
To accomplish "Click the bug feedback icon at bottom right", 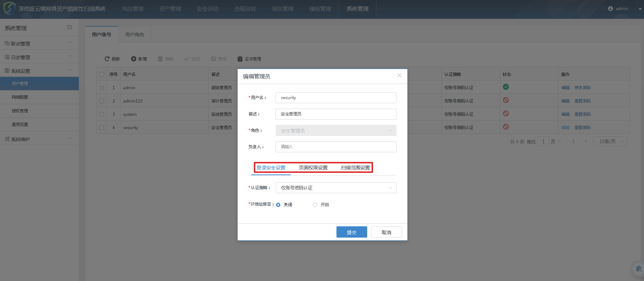I will [x=638, y=269].
